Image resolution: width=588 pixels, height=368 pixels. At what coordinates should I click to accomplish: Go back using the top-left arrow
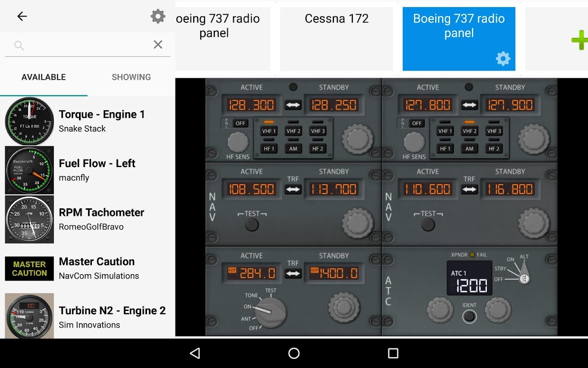(22, 17)
